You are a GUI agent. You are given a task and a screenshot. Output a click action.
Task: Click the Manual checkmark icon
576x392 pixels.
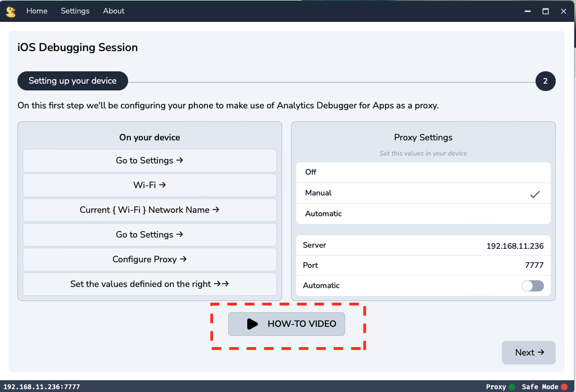535,194
